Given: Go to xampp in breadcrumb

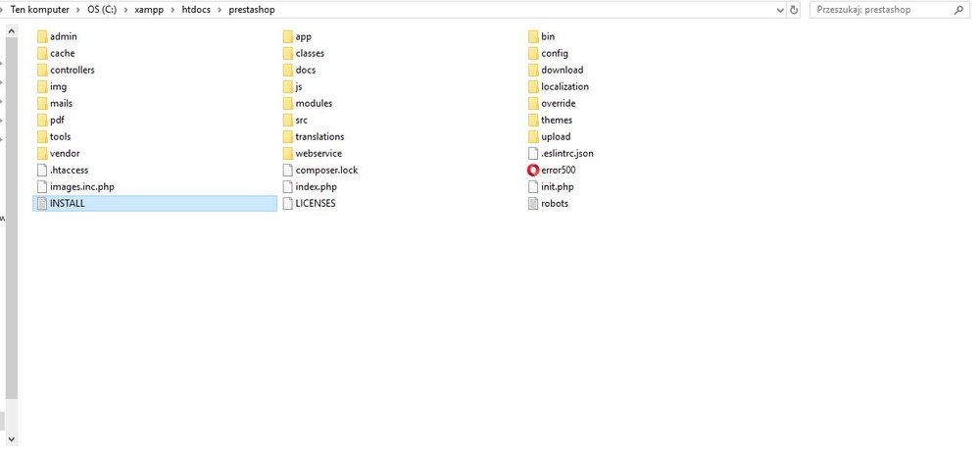Looking at the screenshot, I should tap(149, 10).
